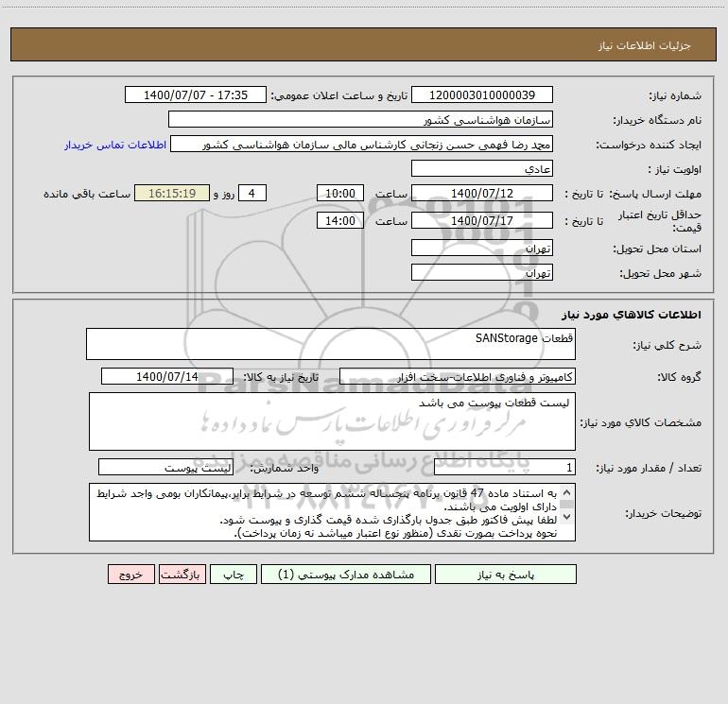Click goods group field کامپیوتر و فناوری اطلاعات

(458, 376)
